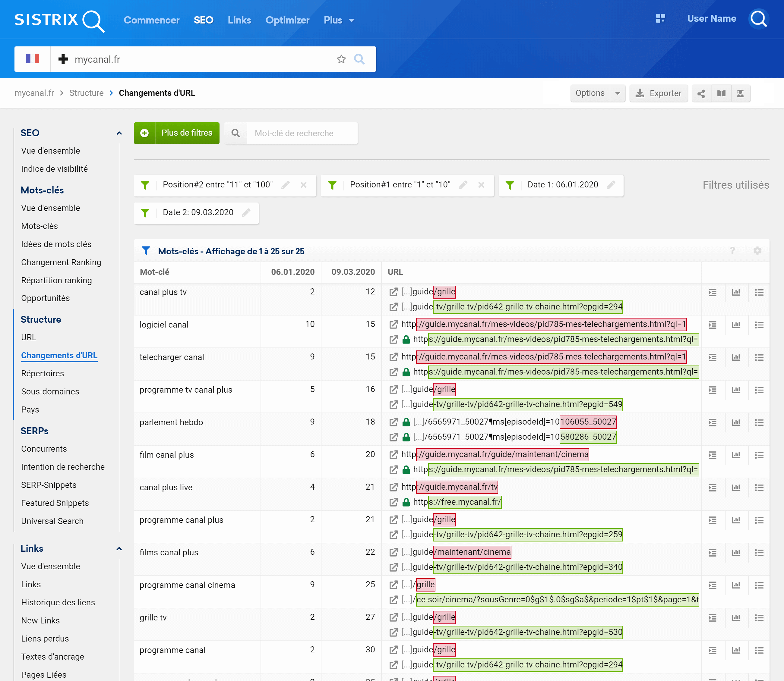Viewport: 784px width, 681px height.
Task: Click the tutorial icon after the book
Action: tap(740, 93)
